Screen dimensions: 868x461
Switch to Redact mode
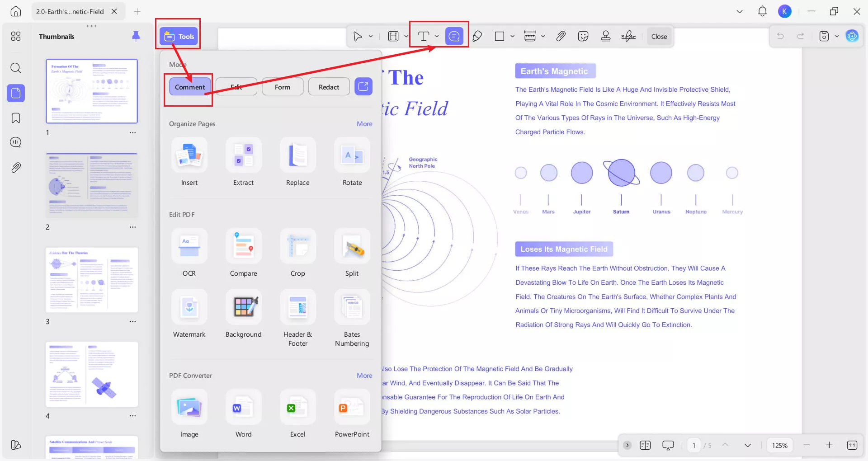coord(329,87)
